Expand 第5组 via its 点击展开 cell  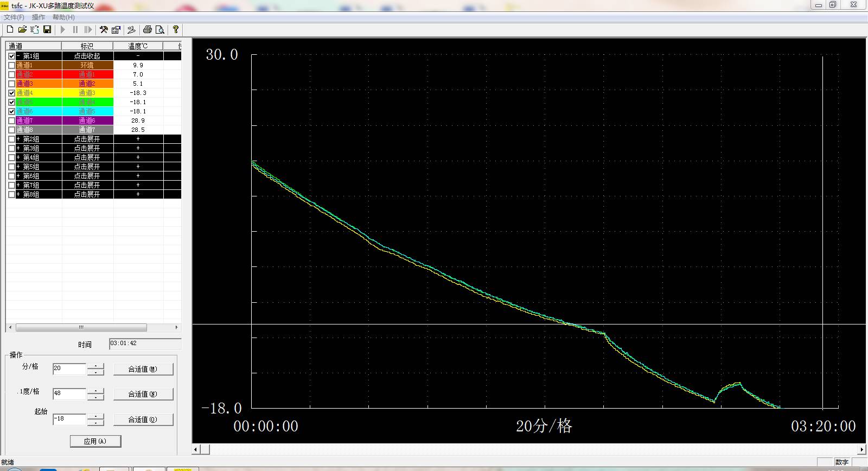tap(87, 167)
